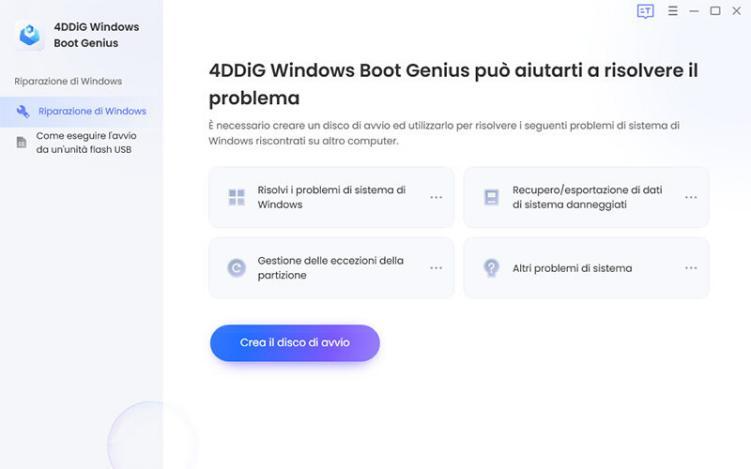Expand options for Recupero/esportazione di dati
Viewport: 751px width, 469px height.
pyautogui.click(x=691, y=197)
